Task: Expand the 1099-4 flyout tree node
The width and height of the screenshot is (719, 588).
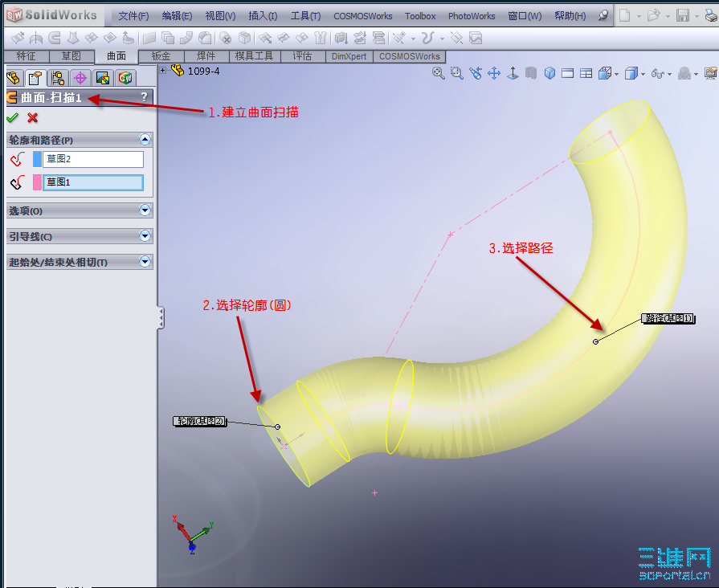Action: pyautogui.click(x=163, y=70)
